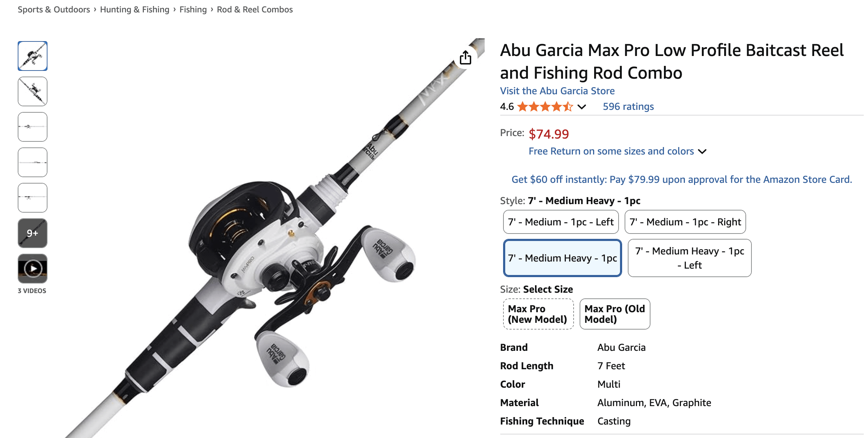Open the 9+ more images thumbnail
The width and height of the screenshot is (868, 438).
point(33,233)
